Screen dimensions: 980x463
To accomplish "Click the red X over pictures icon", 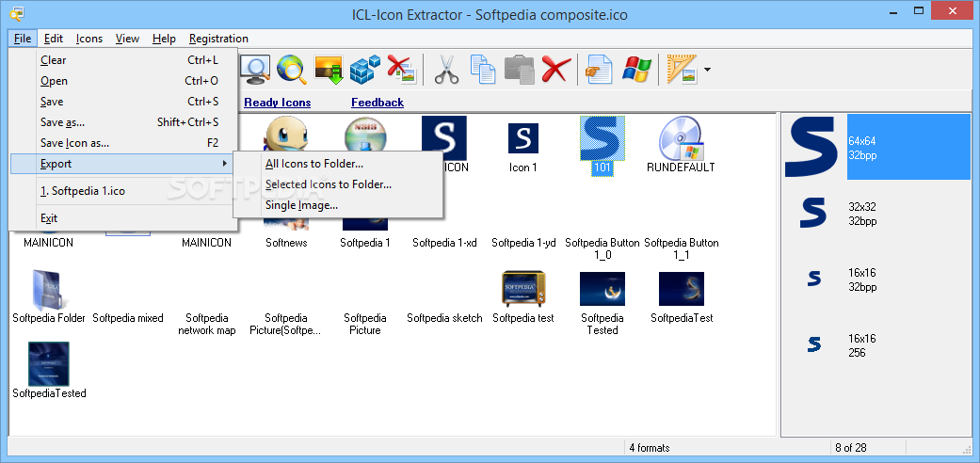I will coord(402,69).
